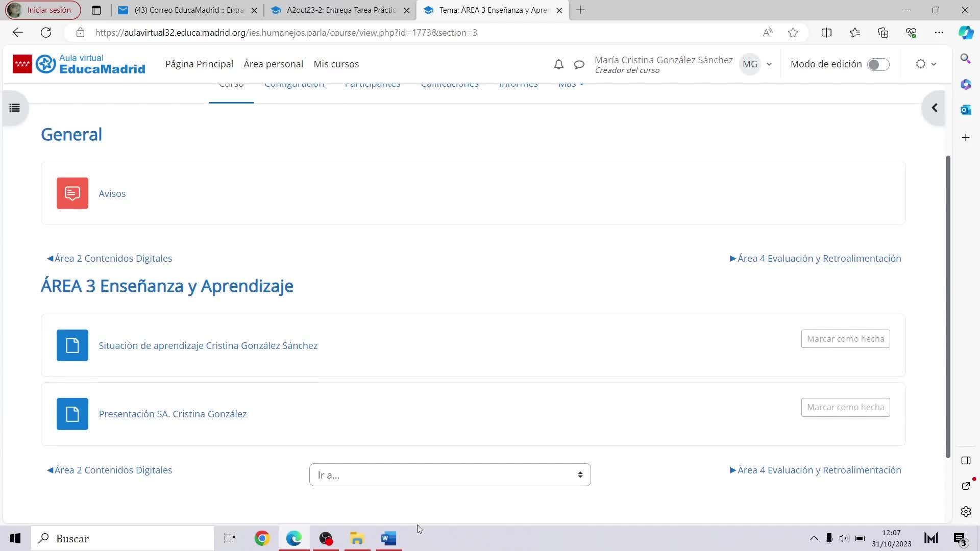Switch to the Correo EducaMadrid browser tab
This screenshot has height=551, width=980.
click(x=188, y=10)
